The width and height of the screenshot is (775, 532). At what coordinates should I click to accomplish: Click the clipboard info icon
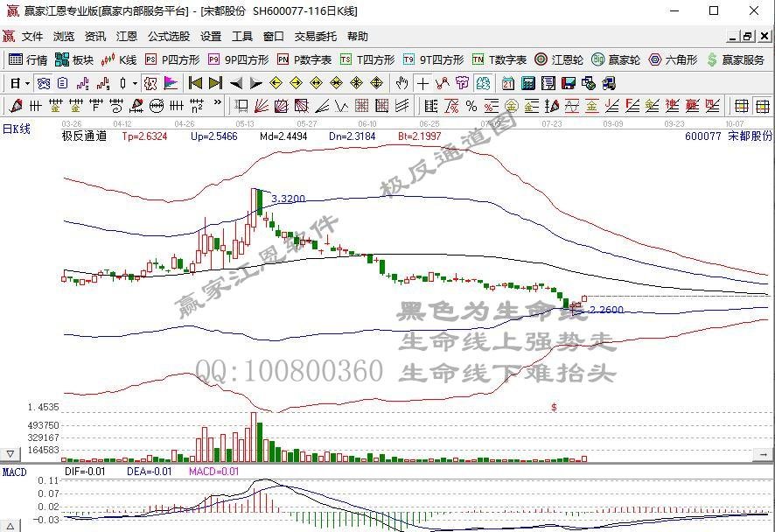coord(62,83)
